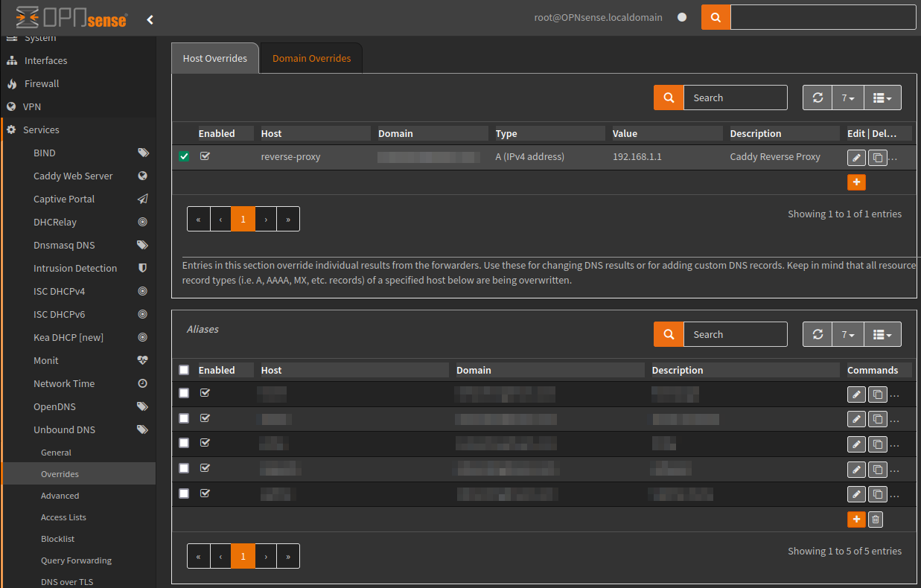Clone the reverse-proxy host override
This screenshot has width=921, height=588.
(878, 158)
